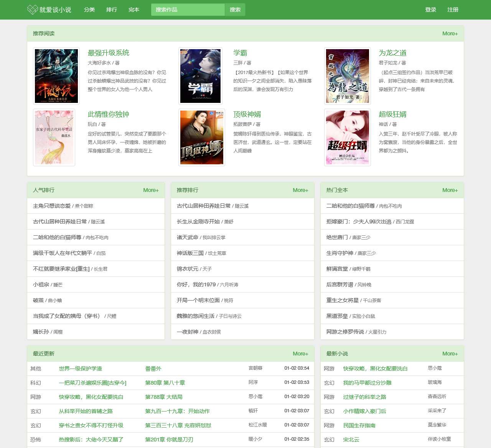Viewport: 491px width, 448px height.
Task: Click 登录 to log in
Action: [430, 10]
